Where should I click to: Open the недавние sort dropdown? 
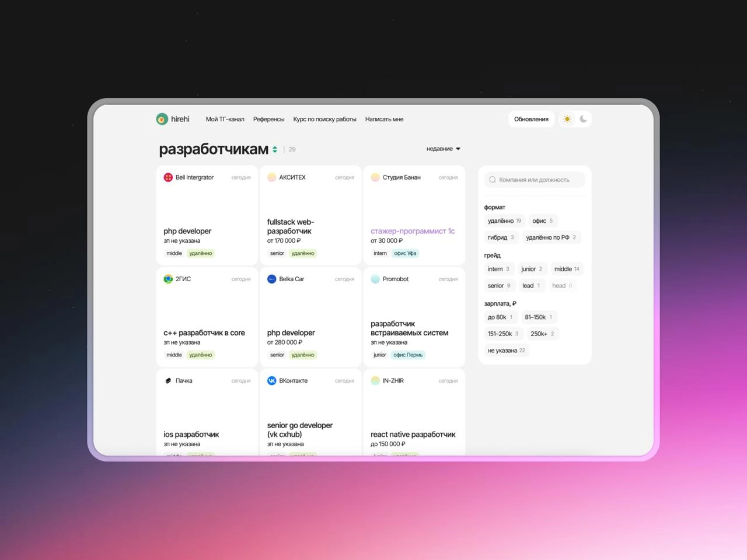(x=444, y=149)
